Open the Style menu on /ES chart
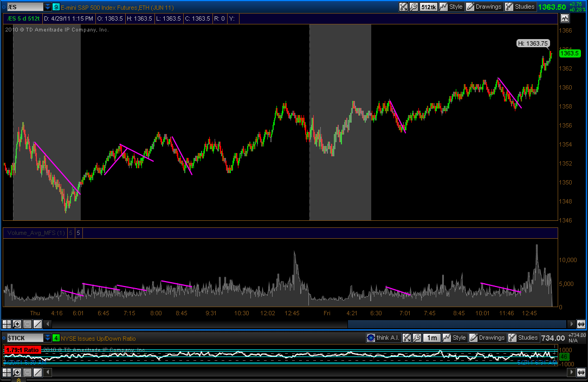Screen dimensions: 588x382 pos(451,7)
